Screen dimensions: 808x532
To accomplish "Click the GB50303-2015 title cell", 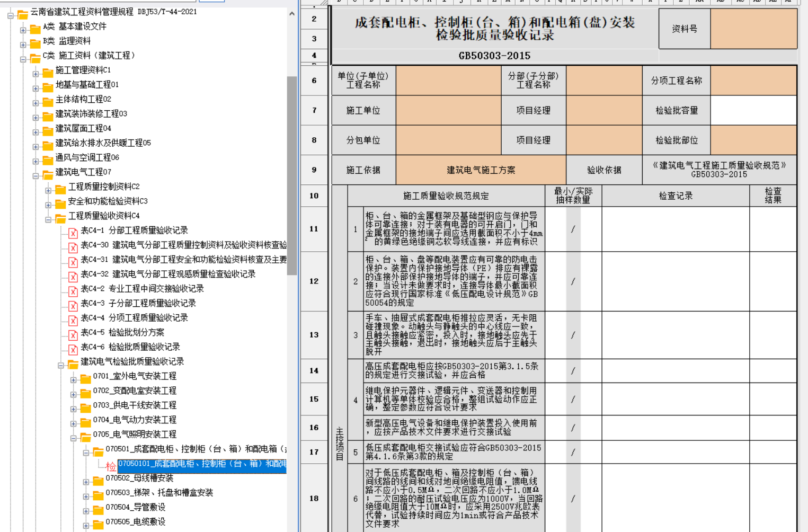I will tap(494, 56).
